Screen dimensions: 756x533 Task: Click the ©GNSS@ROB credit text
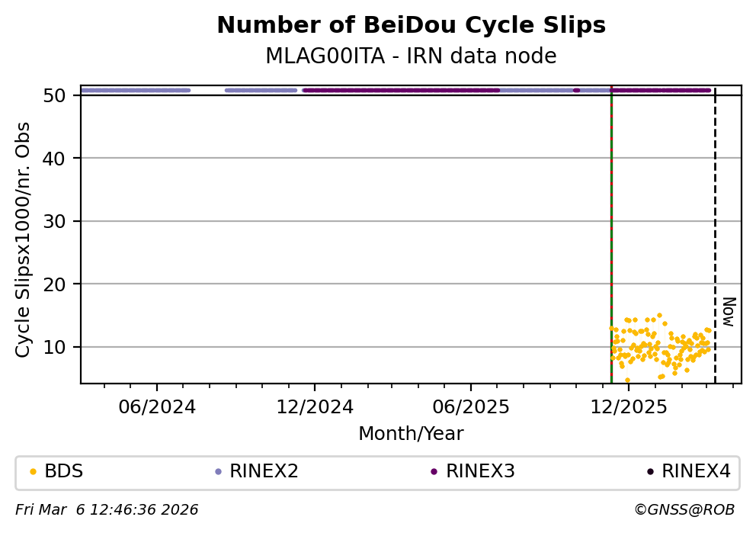[x=684, y=510]
